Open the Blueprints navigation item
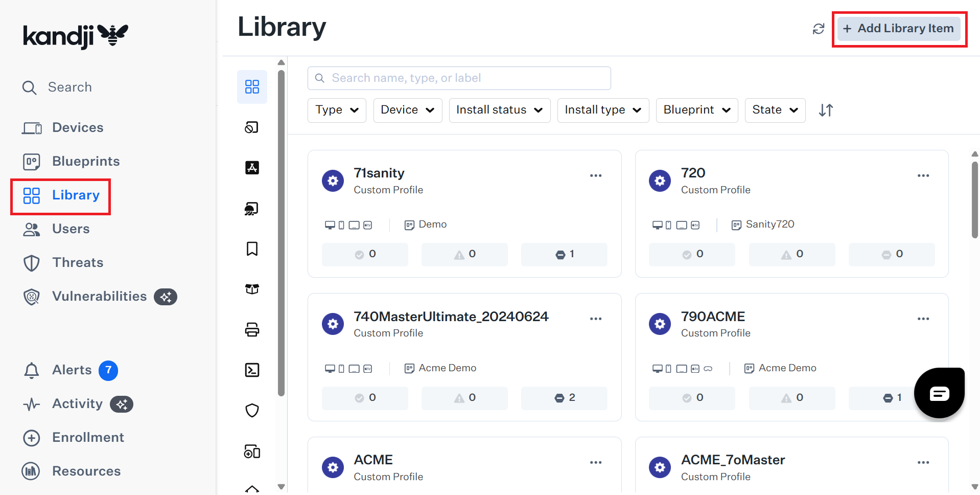The height and width of the screenshot is (495, 980). (85, 162)
